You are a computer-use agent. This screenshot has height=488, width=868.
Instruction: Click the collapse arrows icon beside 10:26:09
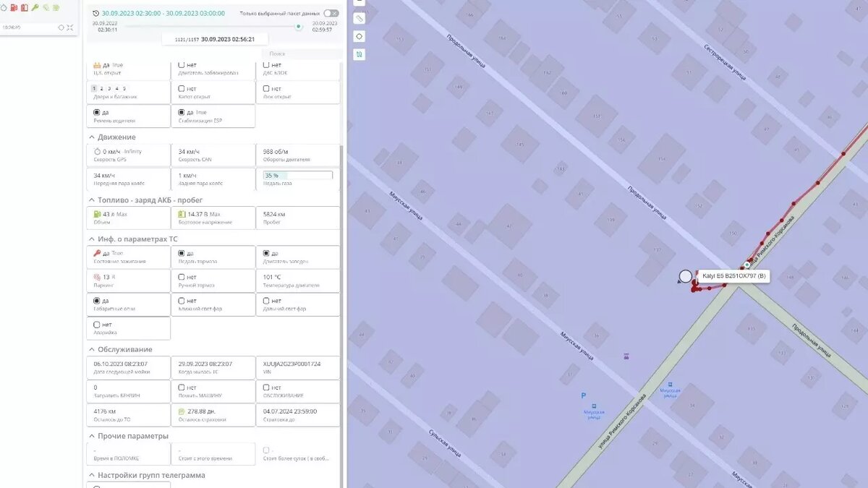[x=70, y=27]
